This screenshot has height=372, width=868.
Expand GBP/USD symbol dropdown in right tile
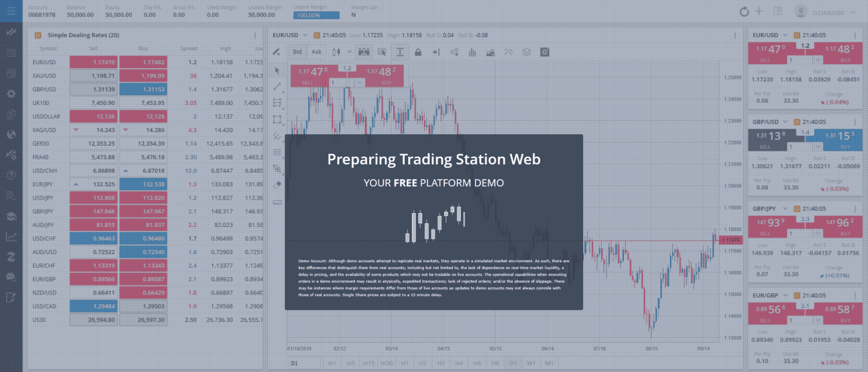[x=785, y=122]
